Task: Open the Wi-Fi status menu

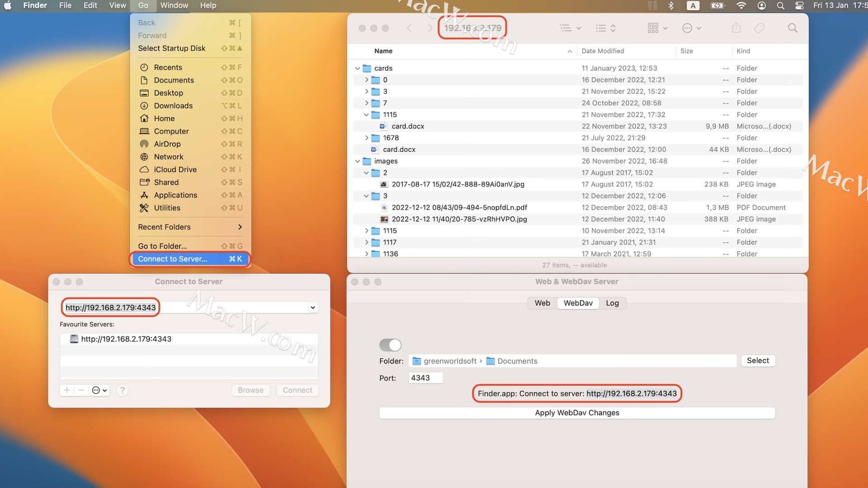Action: (x=741, y=5)
